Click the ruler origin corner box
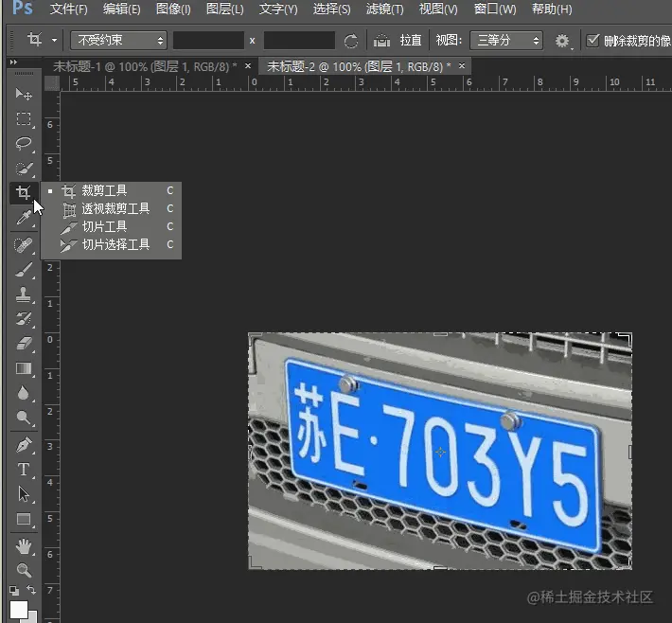 (52, 82)
